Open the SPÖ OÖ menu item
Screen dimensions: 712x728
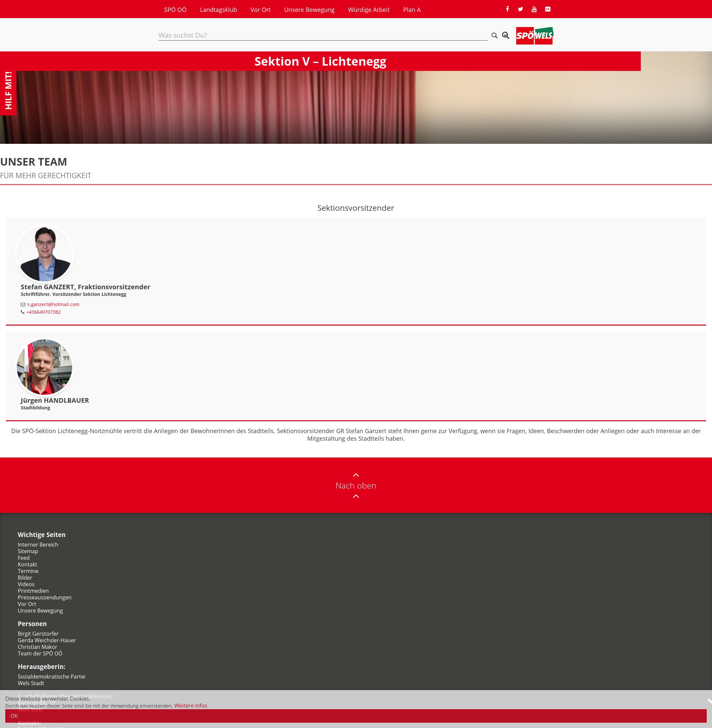click(175, 10)
